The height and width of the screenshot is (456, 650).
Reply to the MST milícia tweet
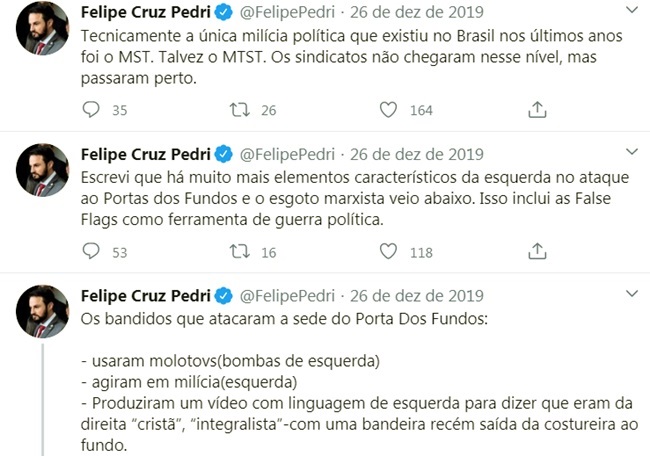tap(91, 110)
